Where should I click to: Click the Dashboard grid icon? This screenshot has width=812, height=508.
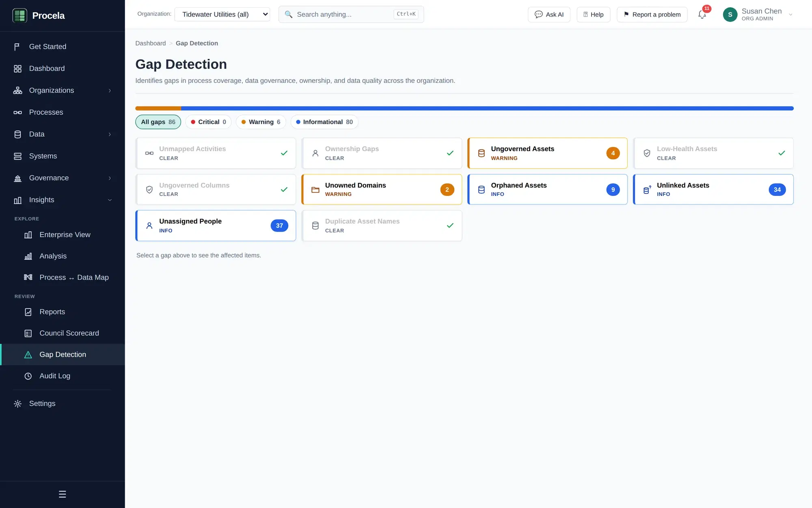[x=17, y=69]
